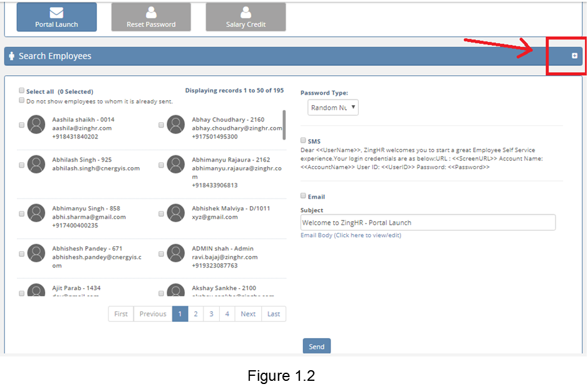Click Abhimanyu Singh's avatar icon

click(x=36, y=213)
